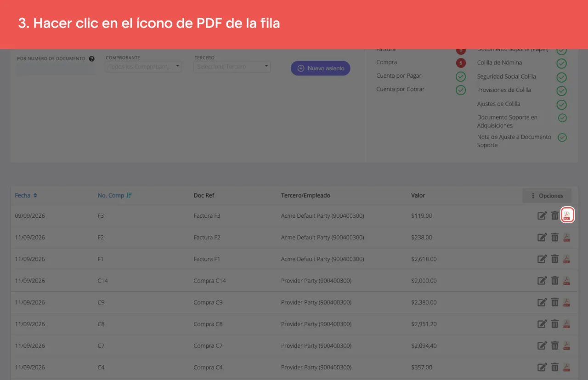Select the 'Compra C7' cell
Viewport: 588px width, 380px height.
pos(208,346)
